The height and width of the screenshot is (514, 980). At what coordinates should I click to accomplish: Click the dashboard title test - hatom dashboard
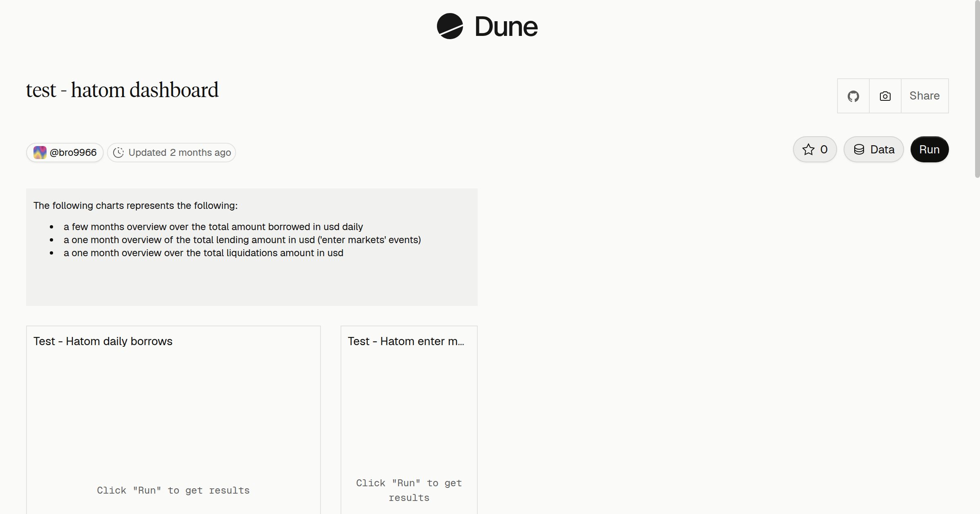tap(122, 90)
